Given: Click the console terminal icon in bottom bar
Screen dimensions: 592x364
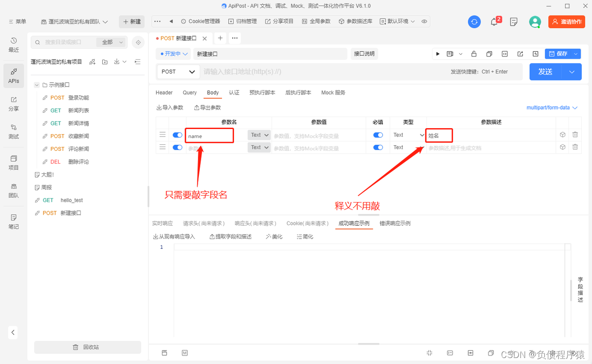Looking at the screenshot, I should coord(450,353).
